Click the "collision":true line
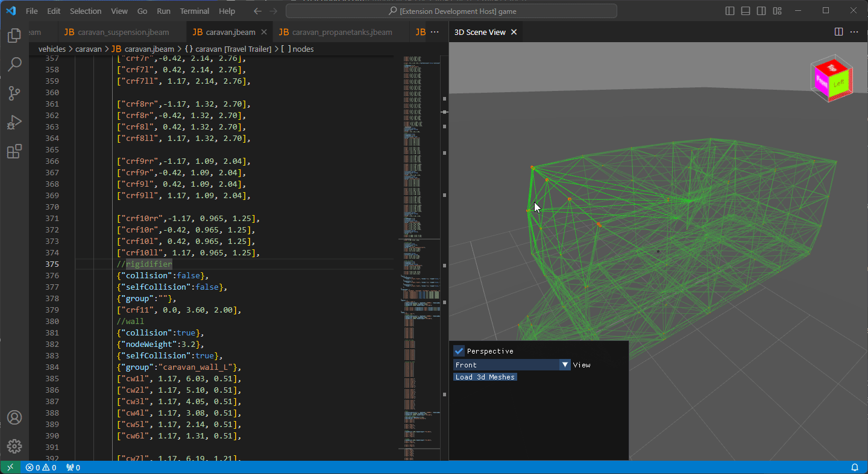Screen dimensions: 868x474 (162, 332)
